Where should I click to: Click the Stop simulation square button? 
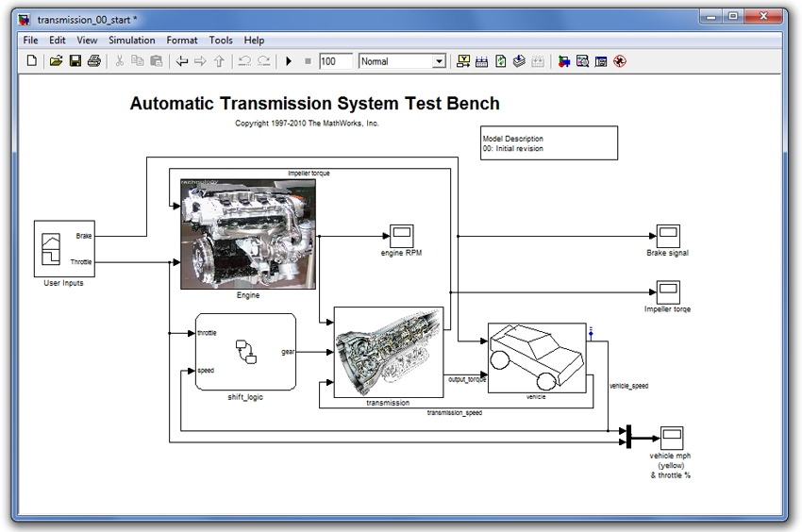pyautogui.click(x=308, y=61)
